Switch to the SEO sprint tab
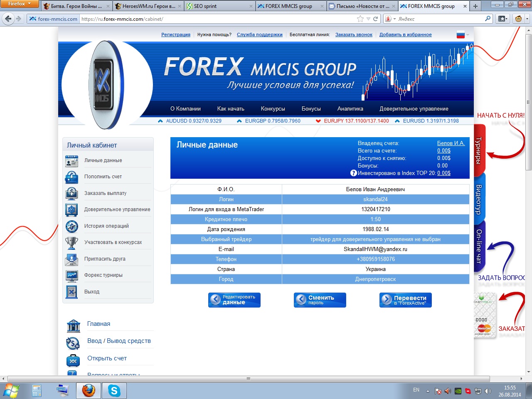The image size is (532, 399). click(219, 6)
